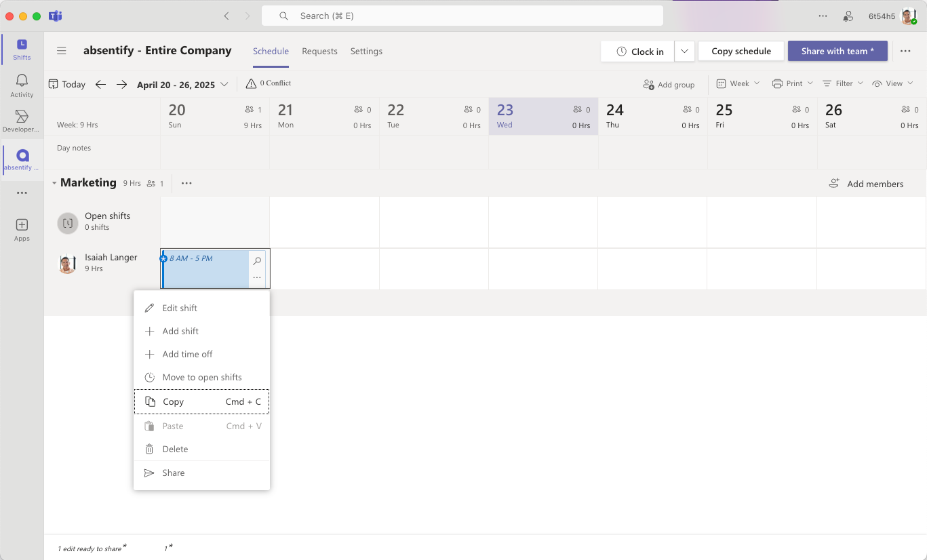Show more apps ellipsis in sidebar
The width and height of the screenshot is (927, 560).
[22, 193]
